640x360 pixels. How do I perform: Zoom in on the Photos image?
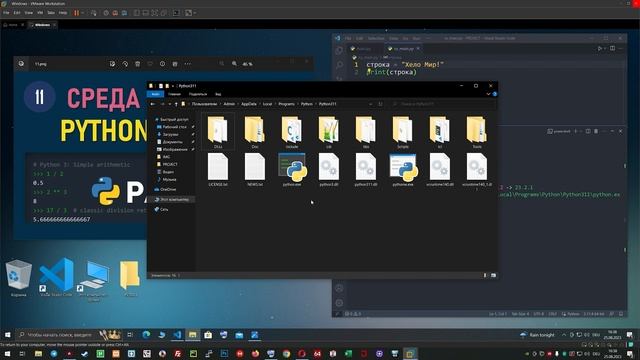click(x=234, y=64)
